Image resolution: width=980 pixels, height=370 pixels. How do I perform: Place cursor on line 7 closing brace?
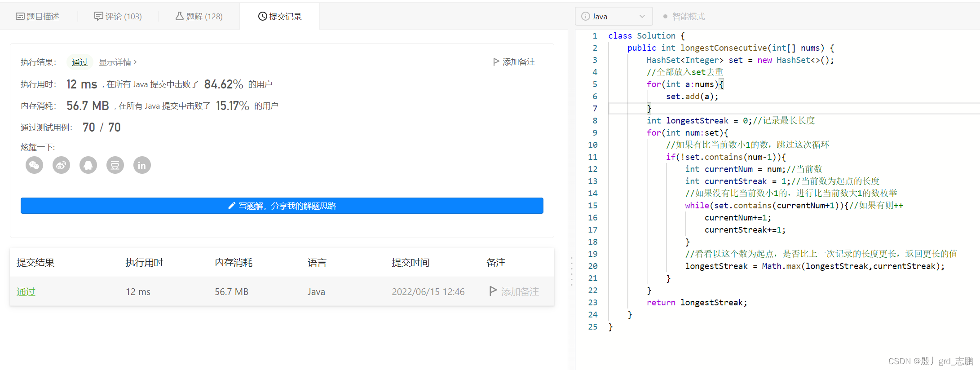649,108
